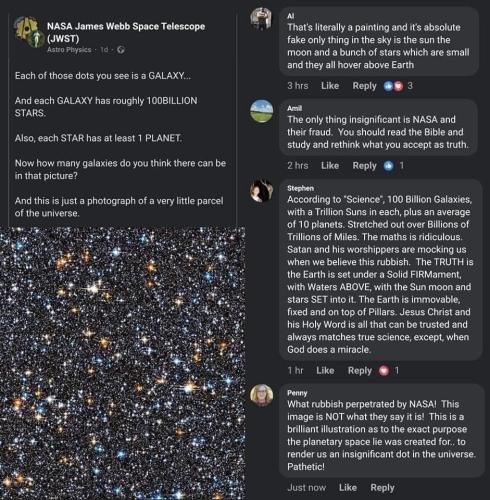Reply to Amil's comment

[x=364, y=166]
